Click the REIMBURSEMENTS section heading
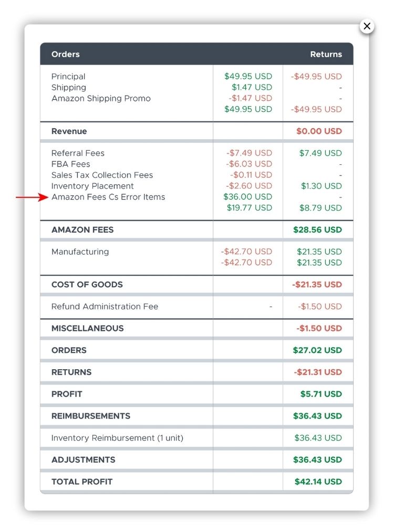The image size is (394, 532). 91,416
